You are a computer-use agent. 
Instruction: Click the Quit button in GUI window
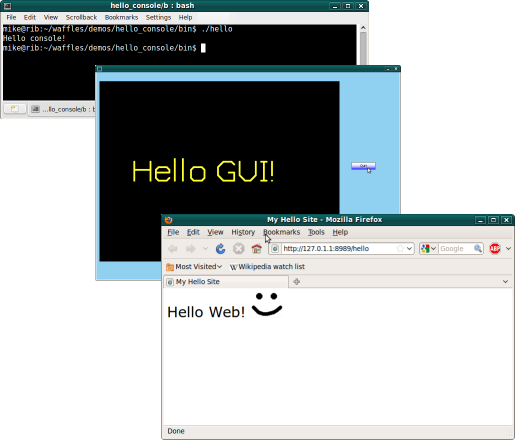click(x=363, y=166)
